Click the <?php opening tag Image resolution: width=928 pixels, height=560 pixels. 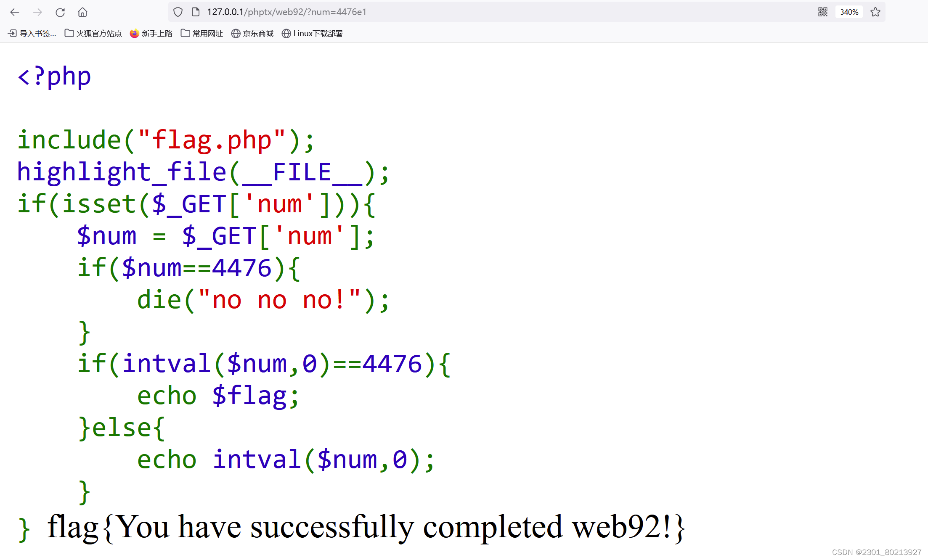(x=54, y=77)
